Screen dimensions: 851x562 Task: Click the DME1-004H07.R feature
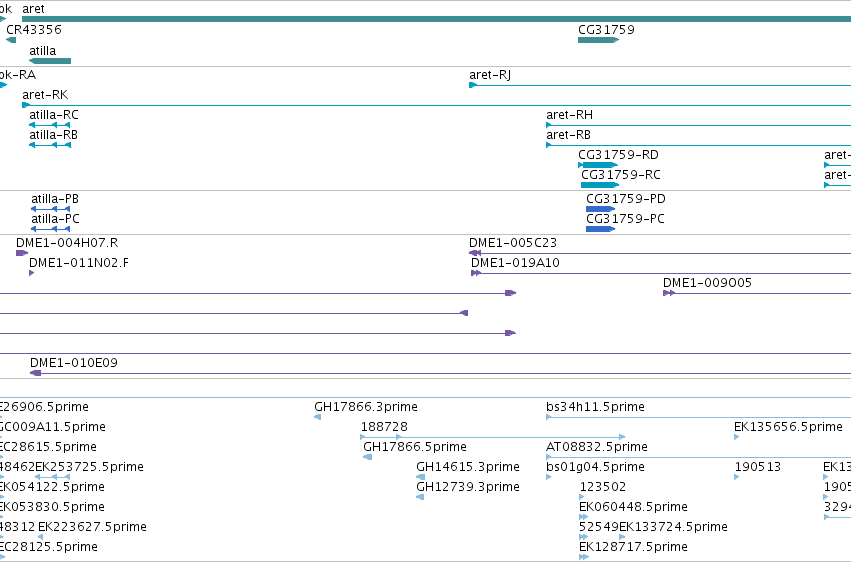tap(22, 253)
